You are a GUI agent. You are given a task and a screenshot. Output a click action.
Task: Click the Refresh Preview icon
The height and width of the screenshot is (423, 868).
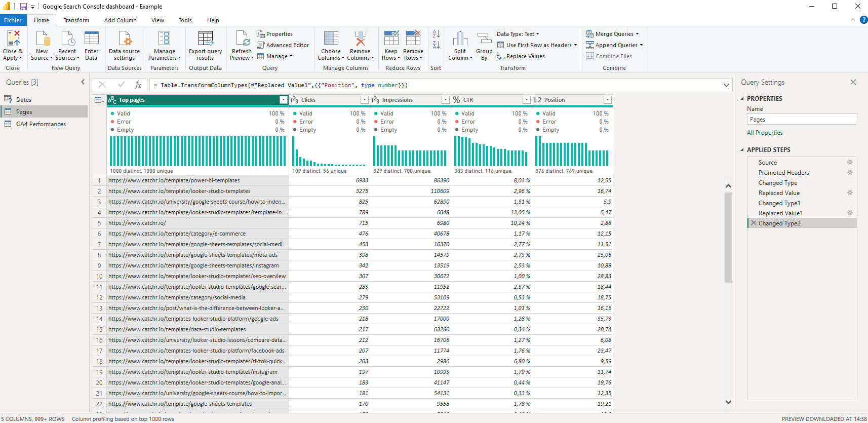tap(242, 39)
